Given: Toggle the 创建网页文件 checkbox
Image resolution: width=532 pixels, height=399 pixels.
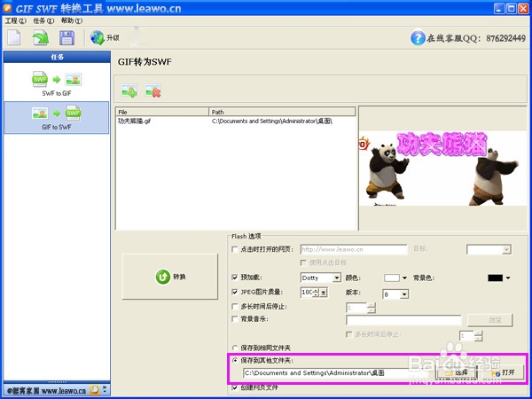Looking at the screenshot, I should (x=234, y=387).
